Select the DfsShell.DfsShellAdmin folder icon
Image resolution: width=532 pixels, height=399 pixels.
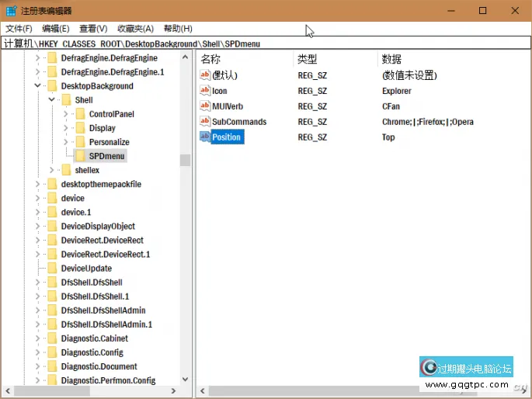(x=52, y=311)
